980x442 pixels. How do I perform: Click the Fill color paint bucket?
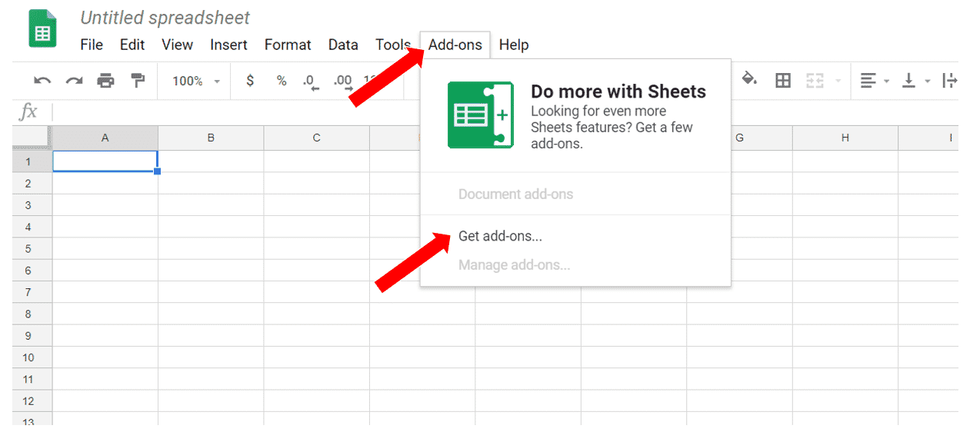(x=749, y=79)
